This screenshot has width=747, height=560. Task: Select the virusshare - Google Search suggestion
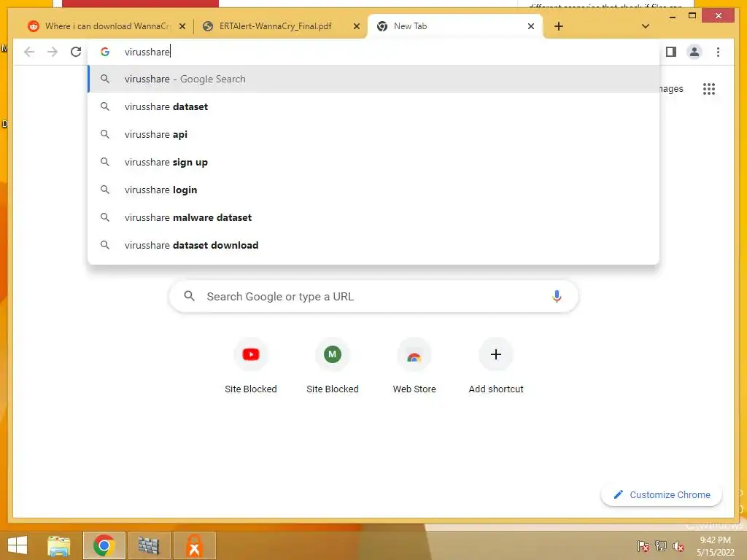coord(373,79)
